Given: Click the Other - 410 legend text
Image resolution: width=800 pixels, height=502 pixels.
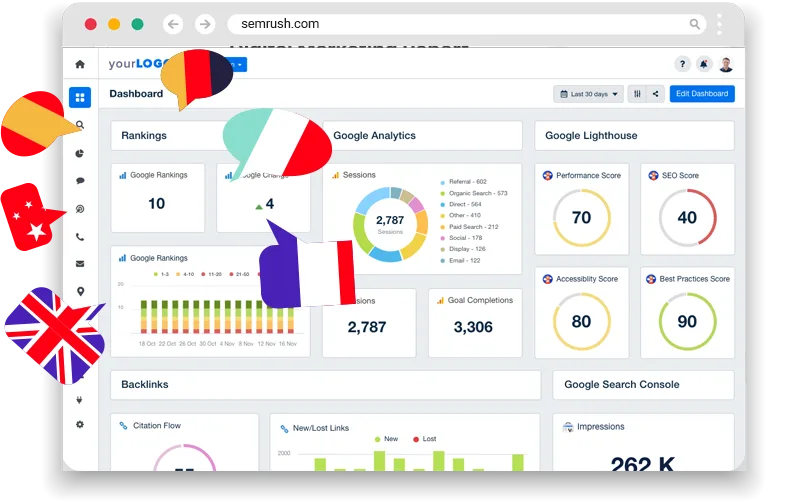Looking at the screenshot, I should point(465,215).
